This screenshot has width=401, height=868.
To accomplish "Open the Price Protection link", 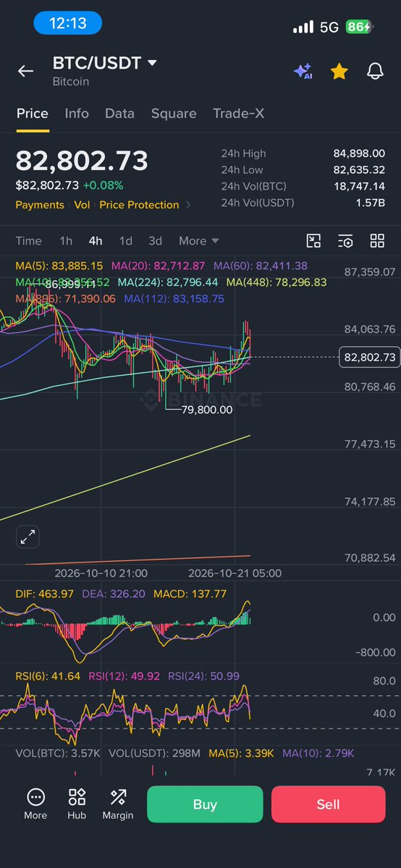I will 139,205.
